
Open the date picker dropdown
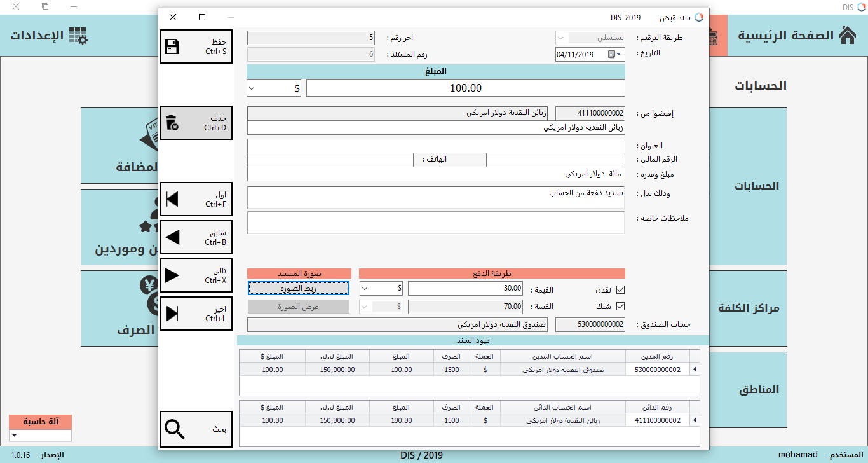click(x=620, y=55)
